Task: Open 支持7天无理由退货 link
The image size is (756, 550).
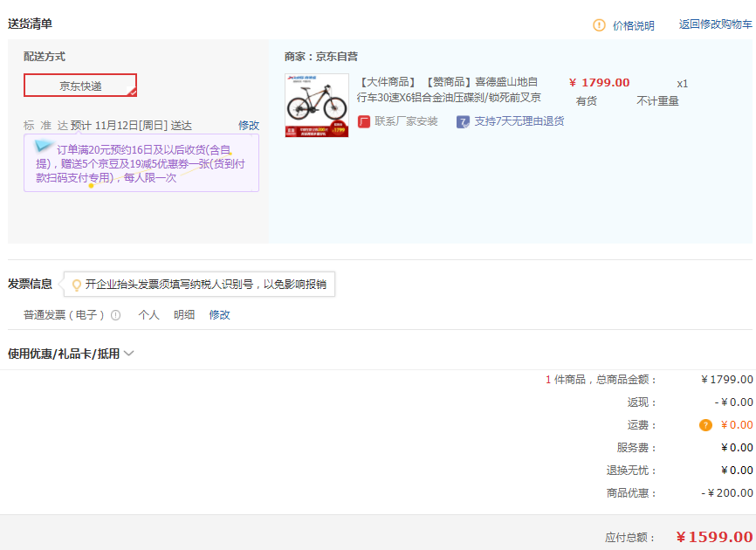Action: point(519,121)
